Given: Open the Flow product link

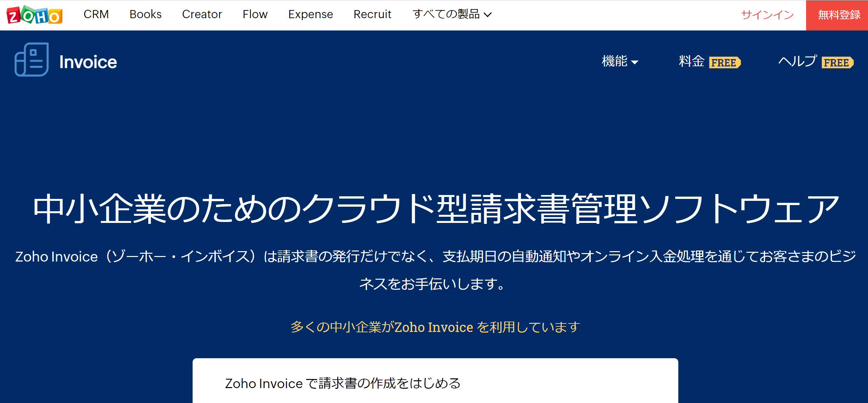Looking at the screenshot, I should pos(255,15).
